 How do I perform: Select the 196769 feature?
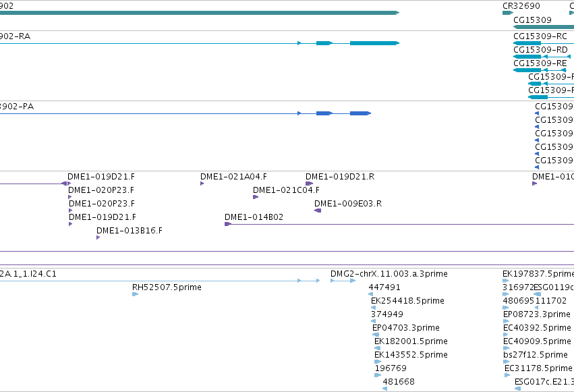391,368
